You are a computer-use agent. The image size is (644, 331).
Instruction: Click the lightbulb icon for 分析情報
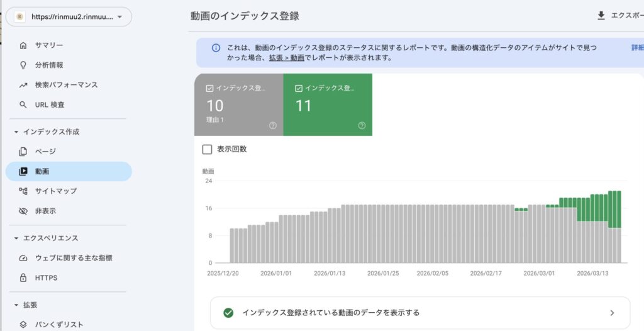pos(23,65)
